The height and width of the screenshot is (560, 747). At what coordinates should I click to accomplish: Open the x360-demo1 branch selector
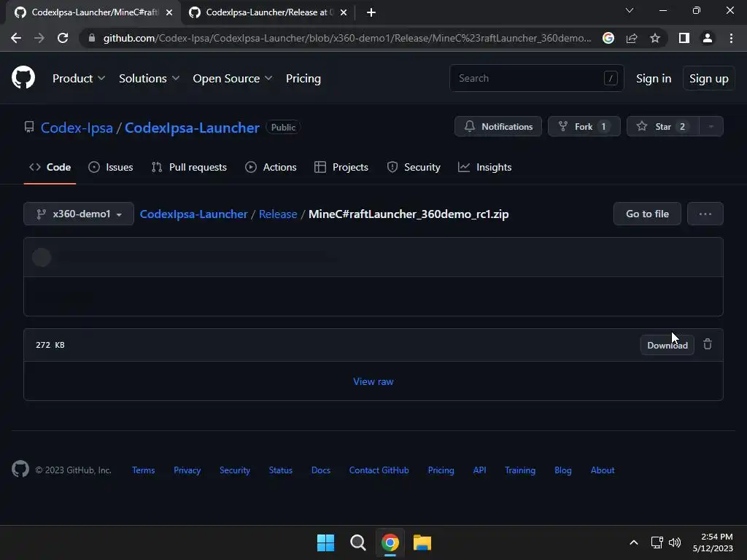tap(79, 214)
